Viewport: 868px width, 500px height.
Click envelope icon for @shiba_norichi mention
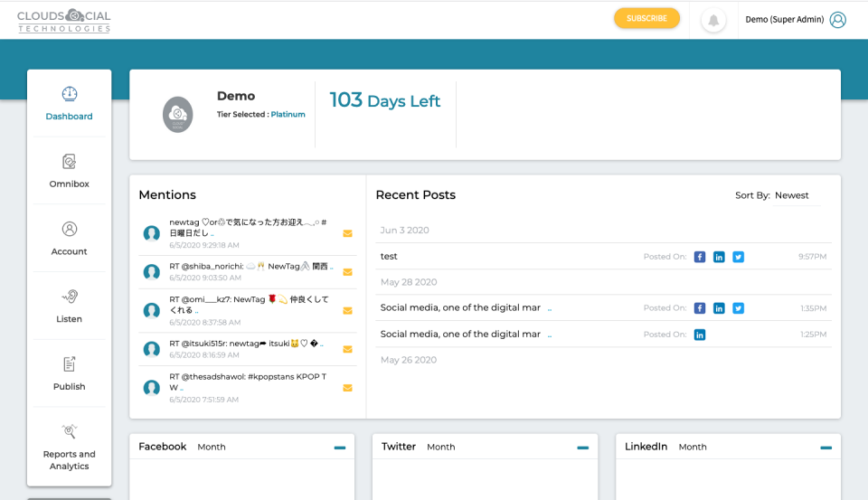[x=347, y=272]
